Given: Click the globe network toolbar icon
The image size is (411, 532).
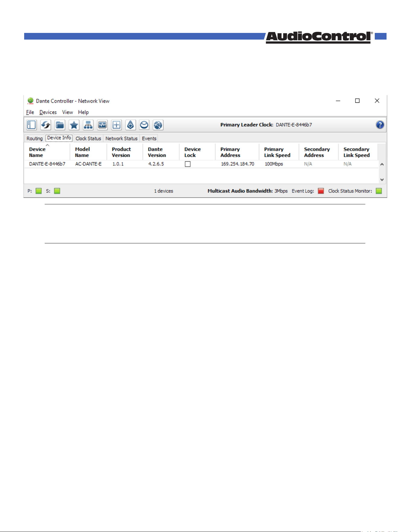Looking at the screenshot, I should tap(158, 125).
